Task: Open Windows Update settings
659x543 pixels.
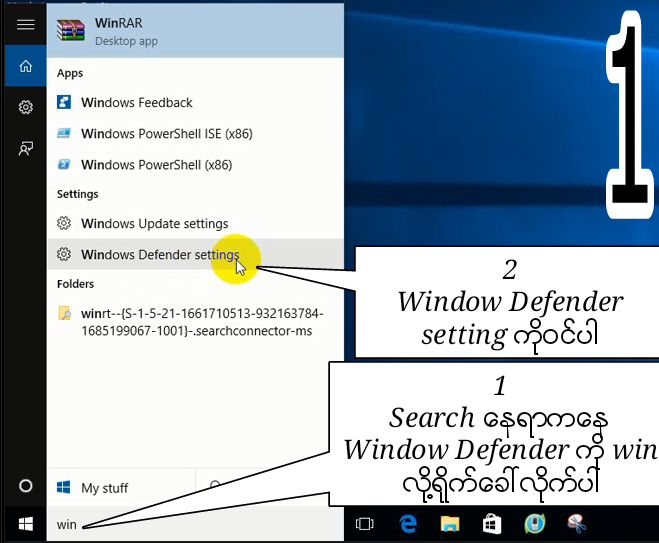Action: (195, 224)
